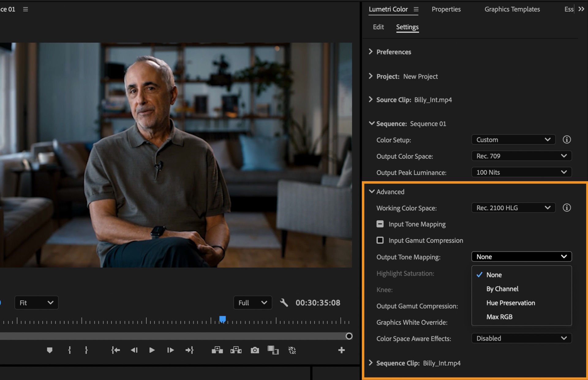This screenshot has height=380, width=588.
Task: Click the Extract icon in transport controls
Action: click(x=236, y=350)
